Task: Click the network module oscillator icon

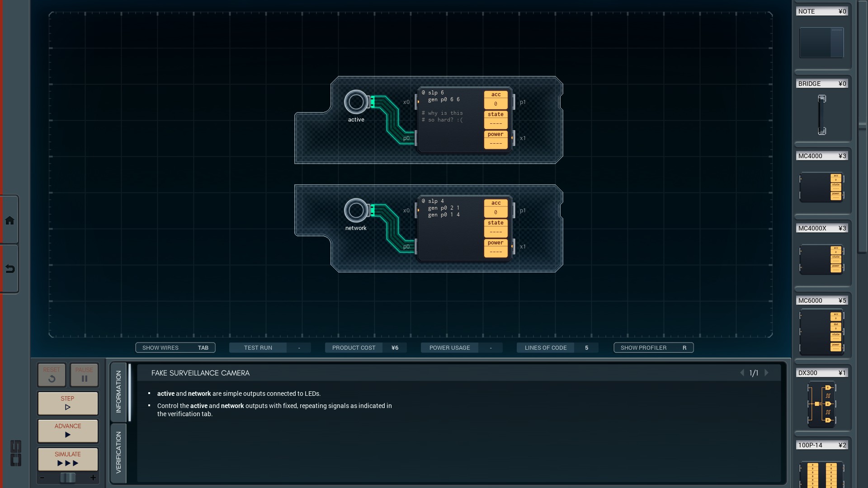Action: (356, 210)
